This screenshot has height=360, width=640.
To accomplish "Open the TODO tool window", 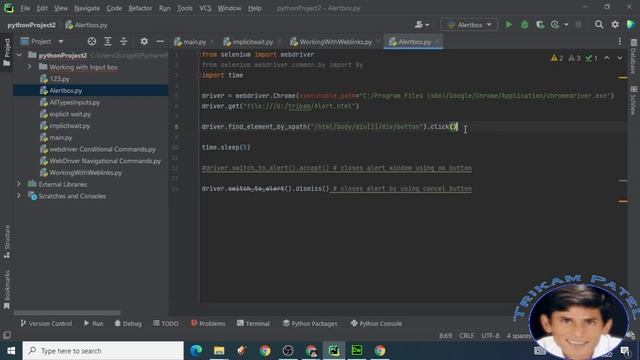I will click(166, 324).
